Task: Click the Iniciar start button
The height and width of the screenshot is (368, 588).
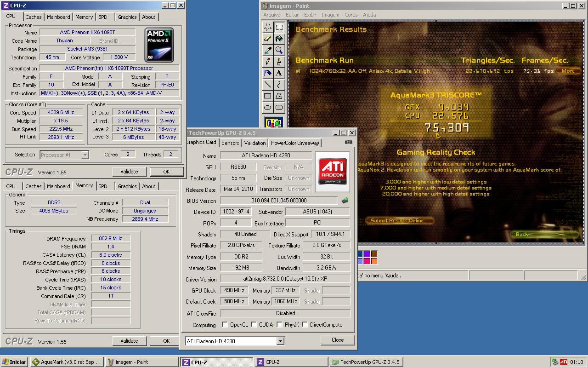Action: 14,362
